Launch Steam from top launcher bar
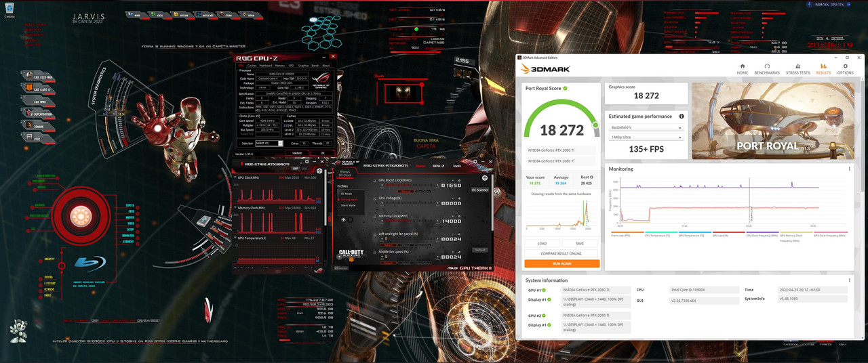This screenshot has width=868, height=363. pos(227,14)
